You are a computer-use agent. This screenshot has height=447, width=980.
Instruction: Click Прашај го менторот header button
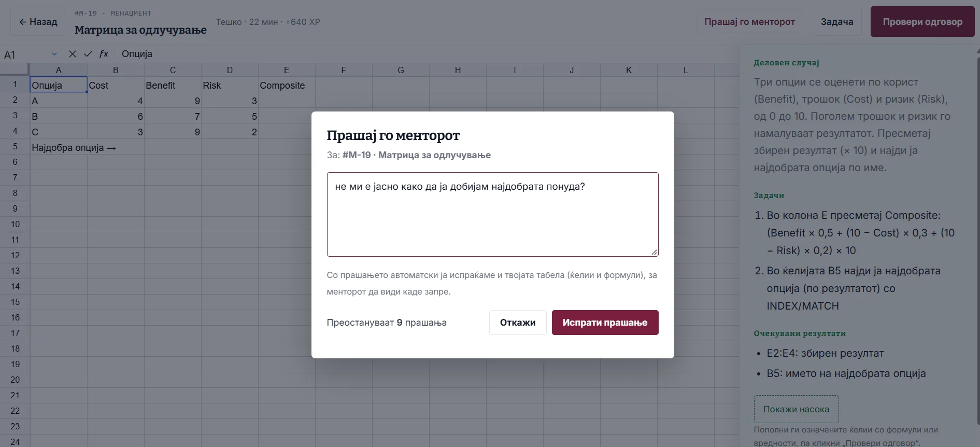click(x=749, y=22)
